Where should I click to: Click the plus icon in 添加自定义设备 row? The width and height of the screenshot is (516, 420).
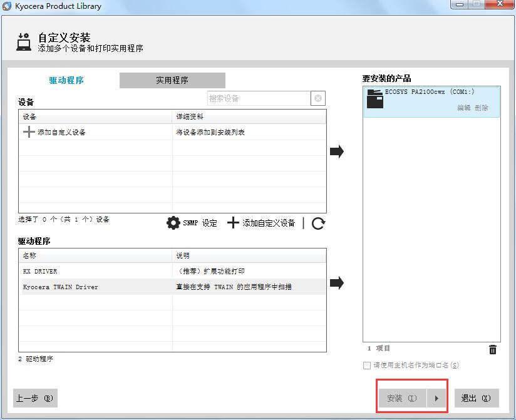[29, 132]
